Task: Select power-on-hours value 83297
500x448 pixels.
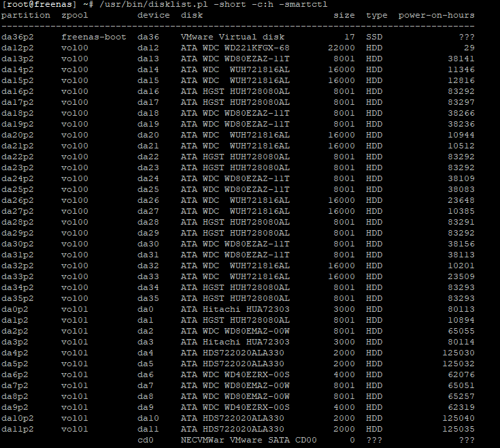Action: (461, 102)
